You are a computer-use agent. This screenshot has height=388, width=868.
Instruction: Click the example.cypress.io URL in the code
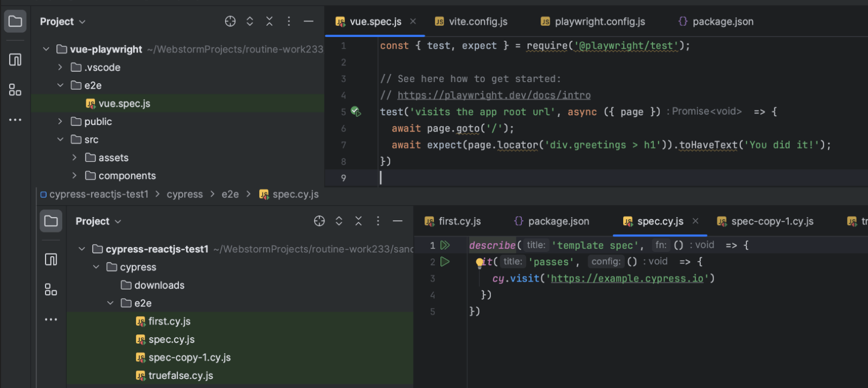point(626,279)
